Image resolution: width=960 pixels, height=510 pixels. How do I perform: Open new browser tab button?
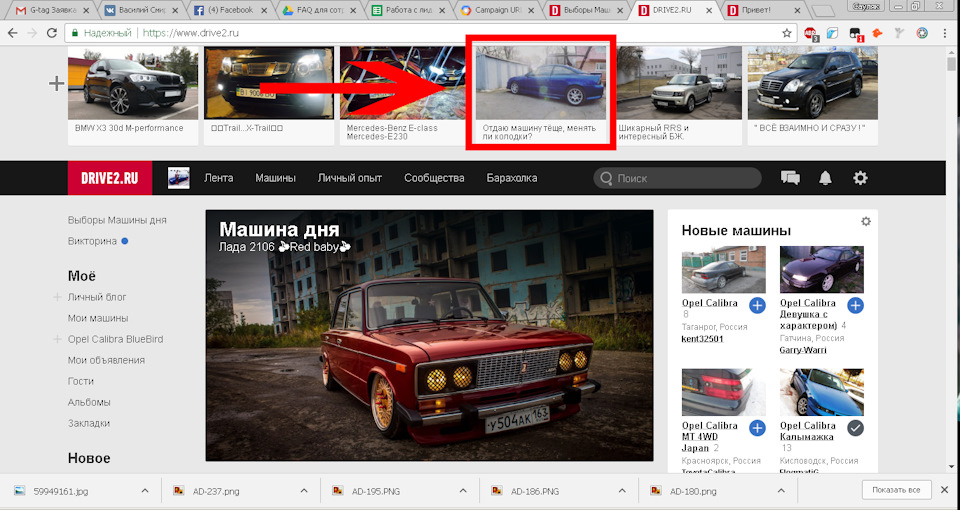(x=824, y=11)
